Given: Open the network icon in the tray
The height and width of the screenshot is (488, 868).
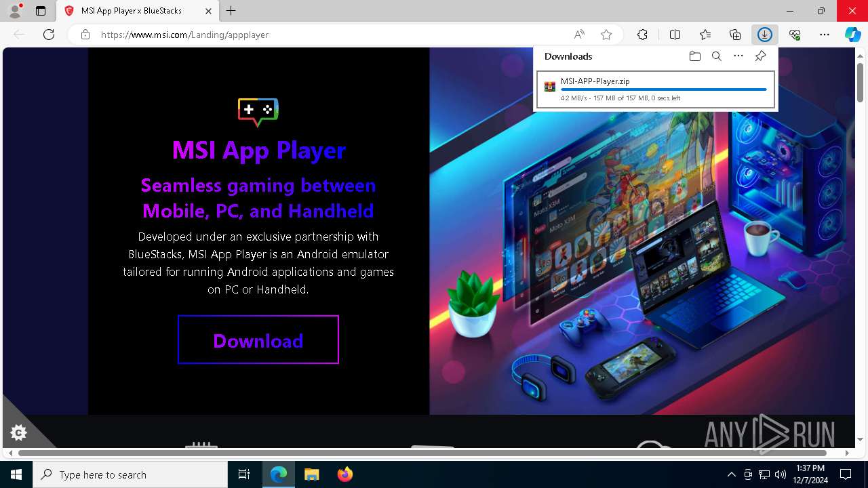Looking at the screenshot, I should (764, 474).
